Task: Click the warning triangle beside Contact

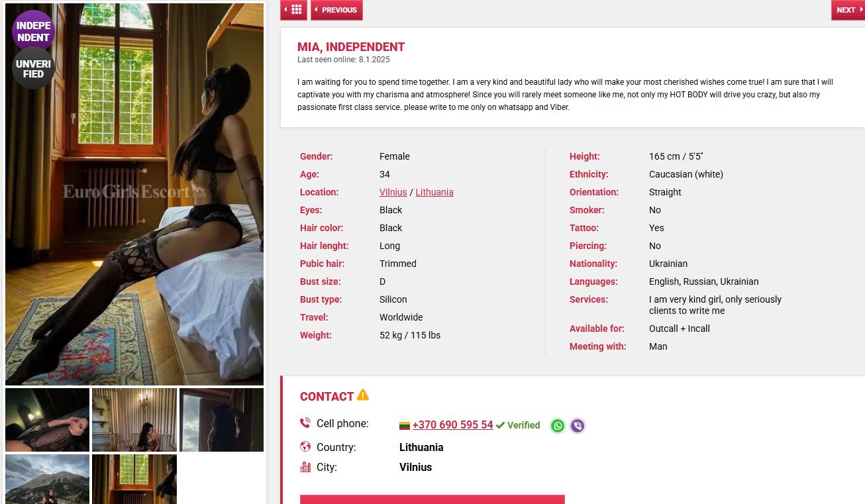Action: [363, 395]
